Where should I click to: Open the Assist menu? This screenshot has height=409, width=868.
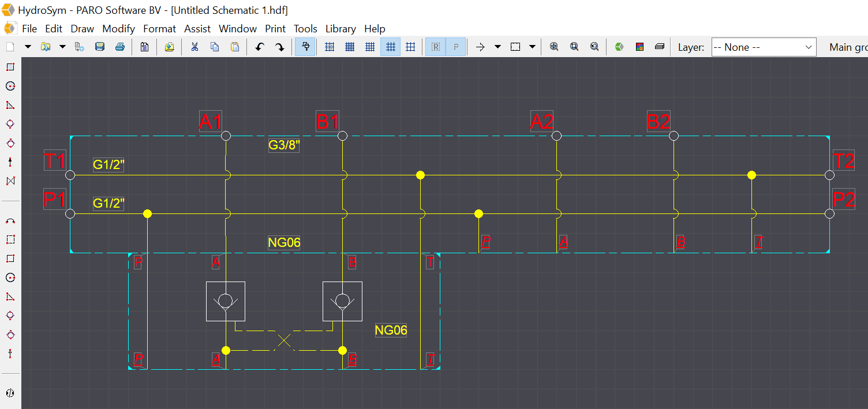pyautogui.click(x=197, y=28)
